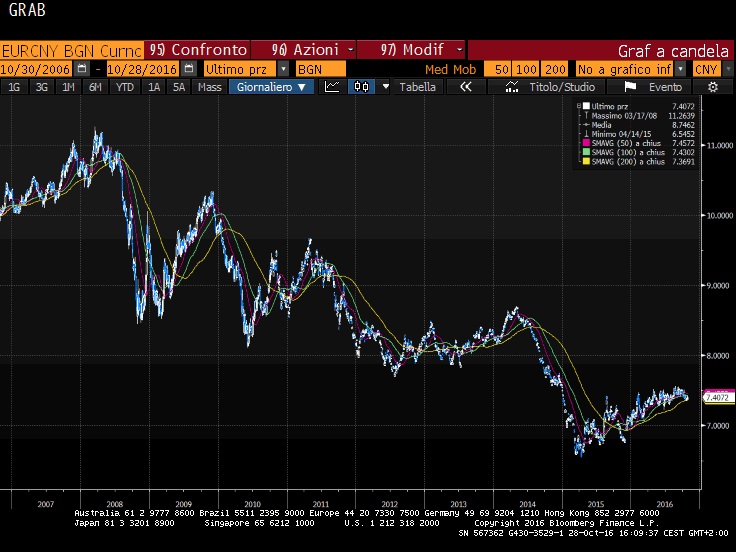
Task: Select the 6M time range
Action: point(95,87)
